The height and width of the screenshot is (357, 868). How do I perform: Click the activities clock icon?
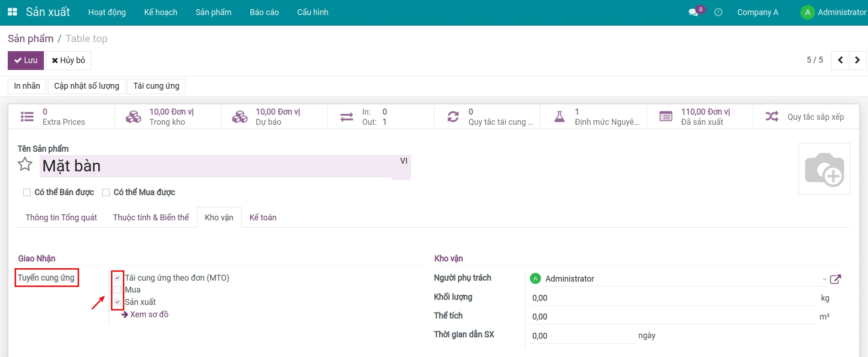pos(718,12)
